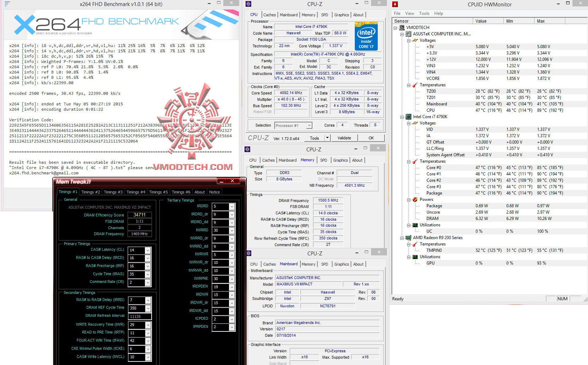This screenshot has height=365, width=588.
Task: Open the Caches tab in the CPU-Z Processor window
Action: [269, 15]
